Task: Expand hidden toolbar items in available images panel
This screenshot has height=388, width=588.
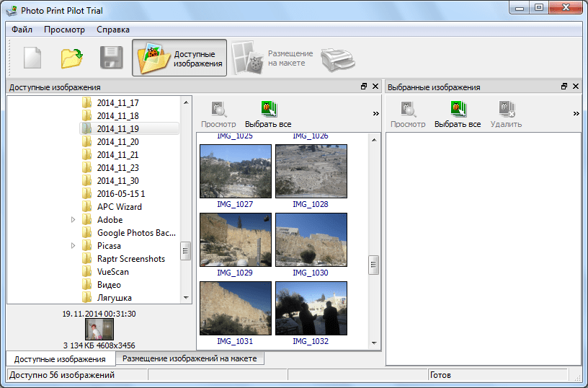Action: (375, 113)
